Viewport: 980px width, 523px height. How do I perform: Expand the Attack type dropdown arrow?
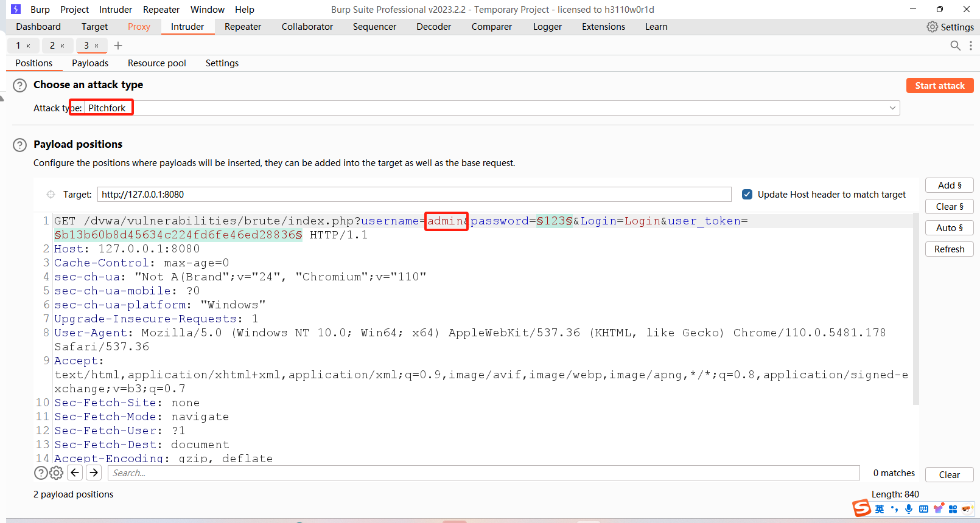click(892, 108)
